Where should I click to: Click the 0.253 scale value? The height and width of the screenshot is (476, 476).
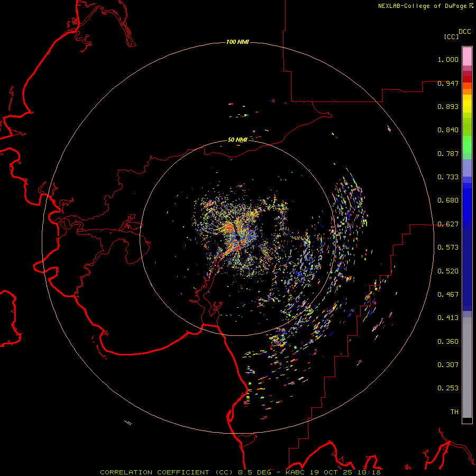tap(448, 388)
